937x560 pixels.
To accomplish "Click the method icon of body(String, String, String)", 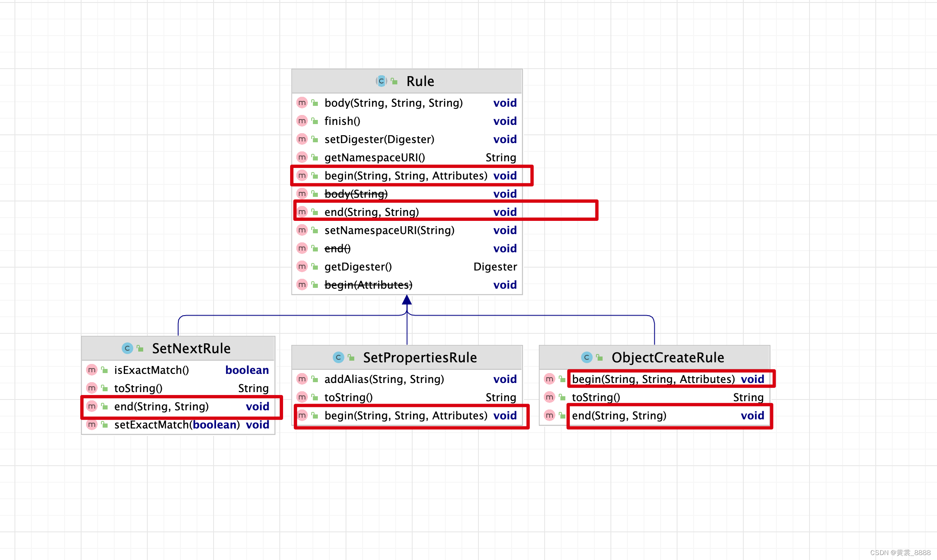I will pos(302,103).
